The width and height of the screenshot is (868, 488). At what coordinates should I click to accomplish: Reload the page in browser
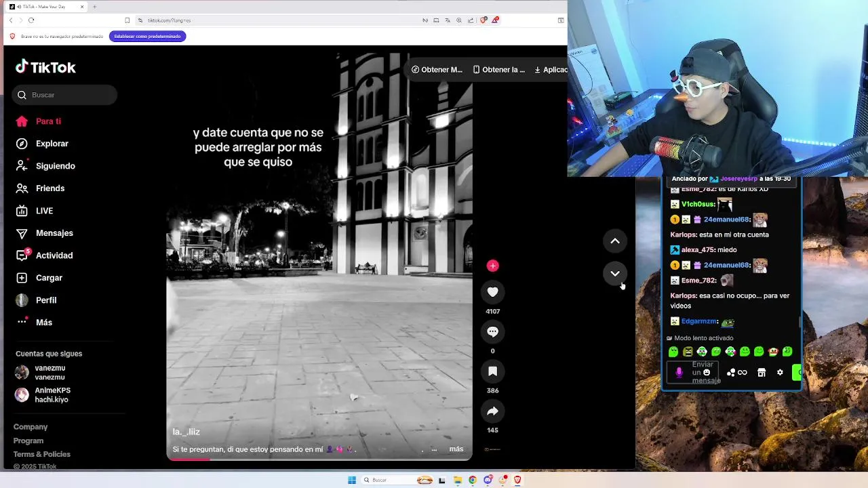click(x=31, y=20)
